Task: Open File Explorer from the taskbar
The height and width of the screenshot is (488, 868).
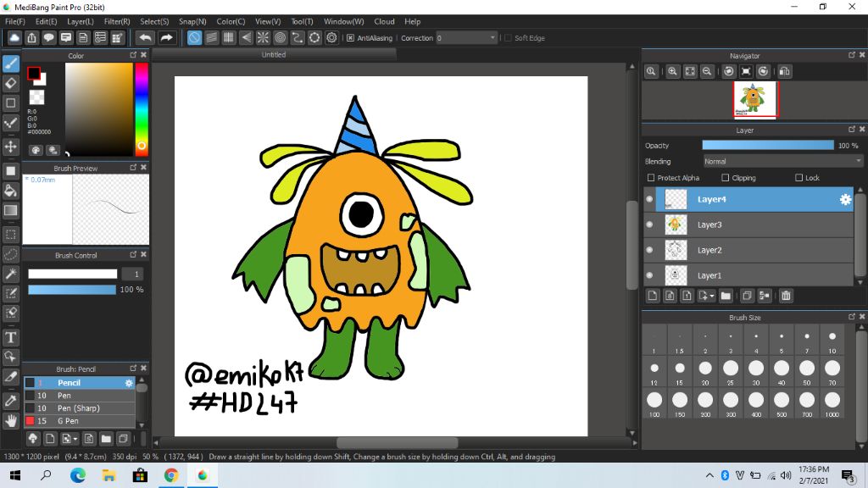Action: tap(109, 475)
